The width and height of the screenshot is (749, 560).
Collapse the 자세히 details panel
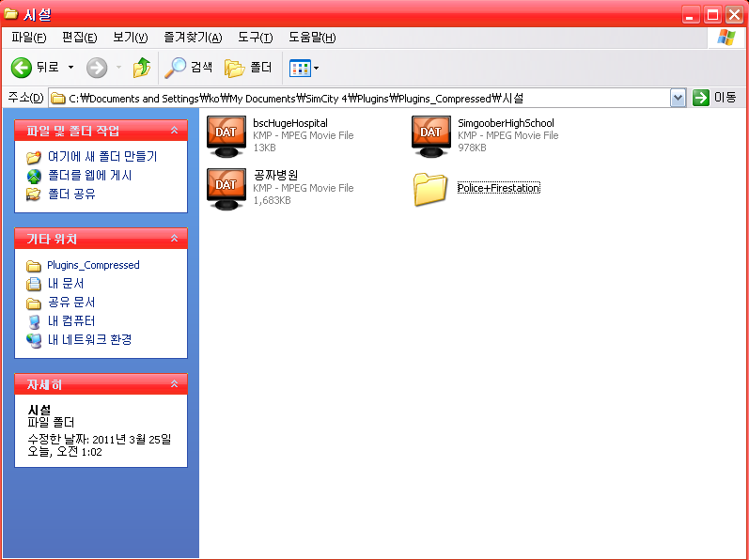coord(175,383)
